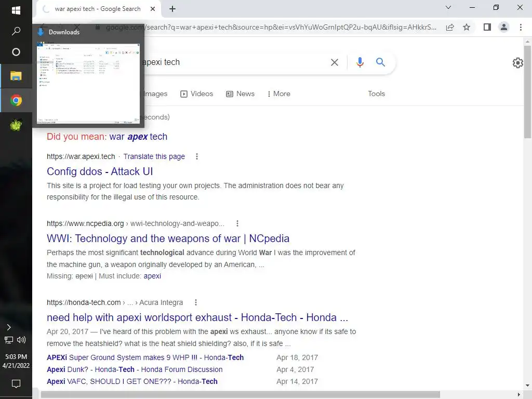Open the volume speaker tray icon
The image size is (532, 399).
tap(21, 340)
